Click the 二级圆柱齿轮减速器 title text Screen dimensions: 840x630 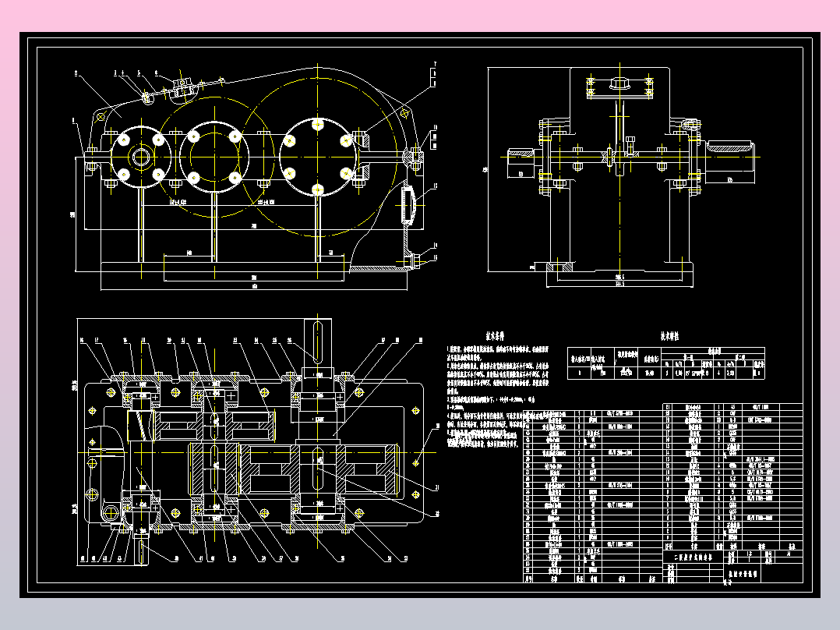pyautogui.click(x=694, y=557)
